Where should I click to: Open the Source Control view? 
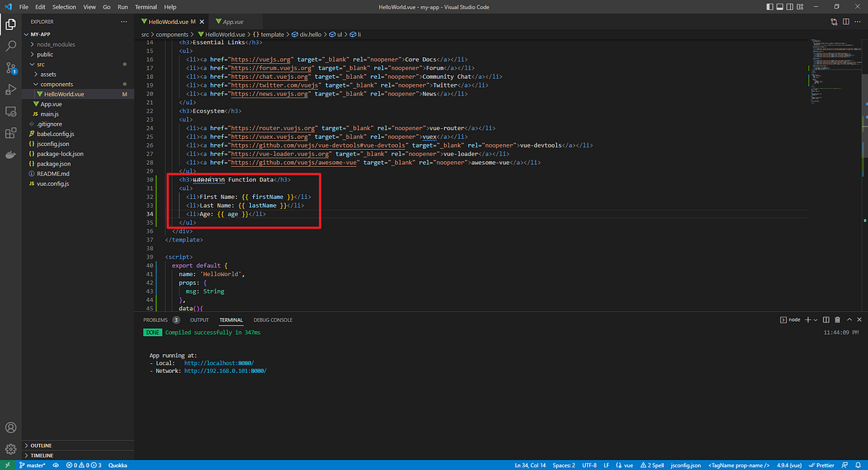tap(10, 68)
